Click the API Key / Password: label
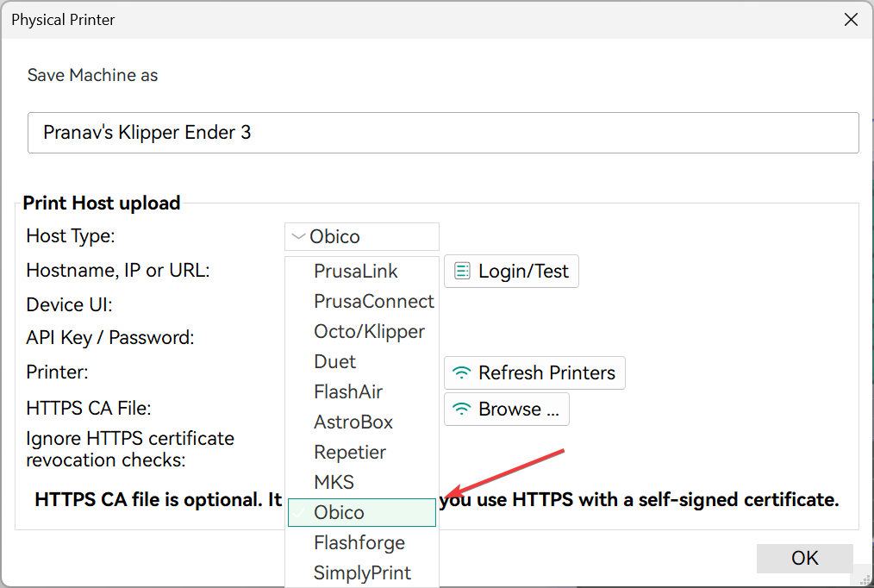 tap(109, 338)
